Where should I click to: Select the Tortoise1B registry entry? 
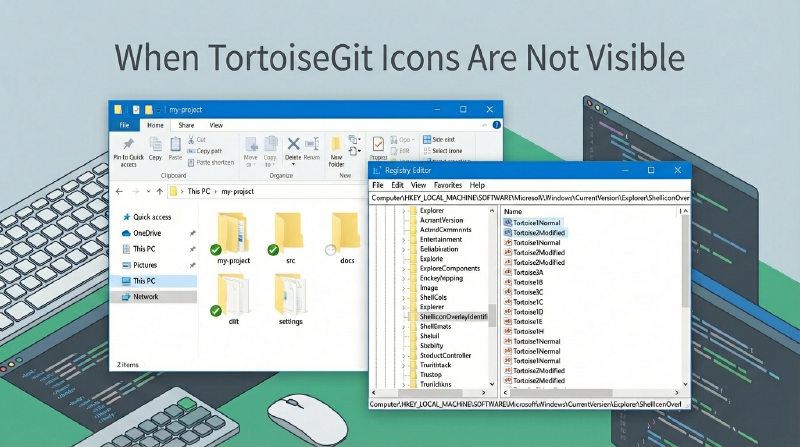click(523, 282)
